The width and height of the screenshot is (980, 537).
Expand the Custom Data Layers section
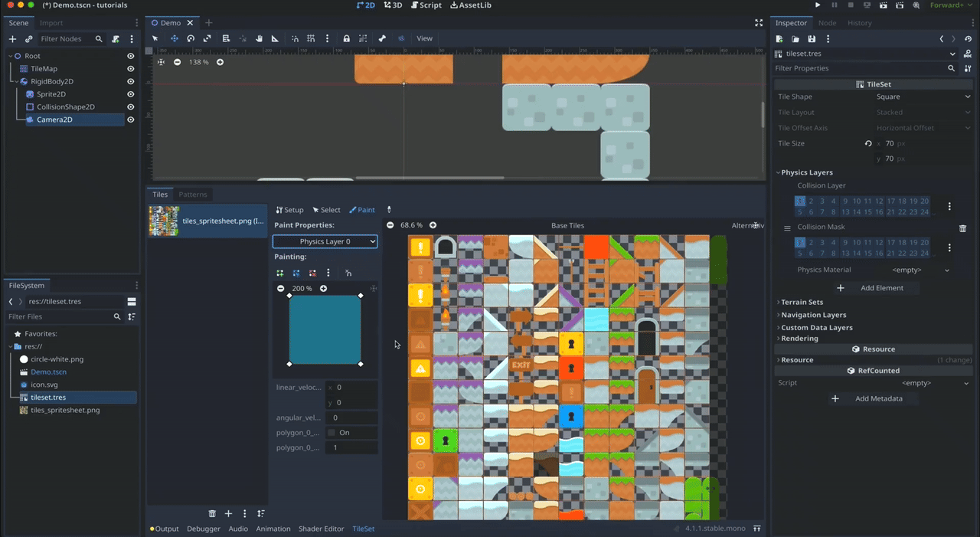coord(816,328)
